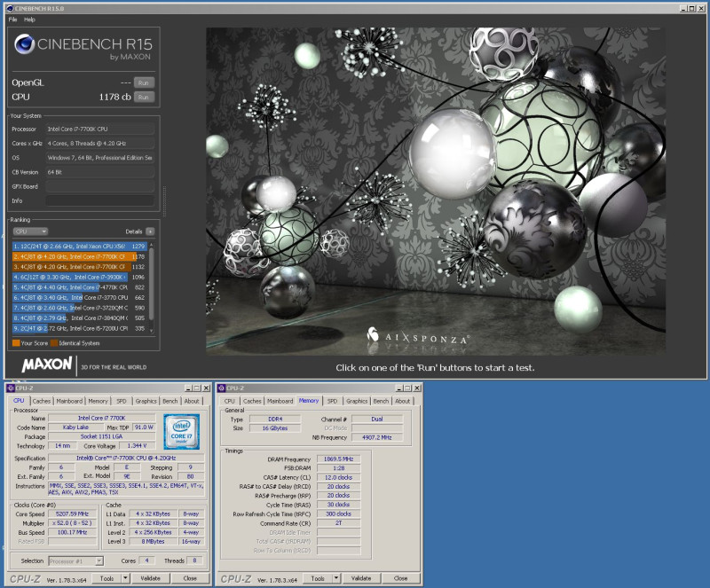Click the rendered scene image
Image resolution: width=710 pixels, height=588 pixels.
coord(436,191)
